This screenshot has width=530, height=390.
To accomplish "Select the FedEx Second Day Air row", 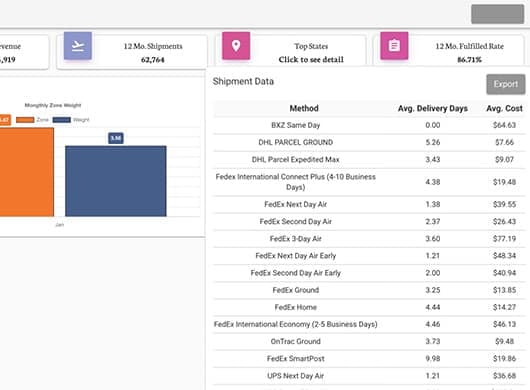I will click(x=369, y=222).
